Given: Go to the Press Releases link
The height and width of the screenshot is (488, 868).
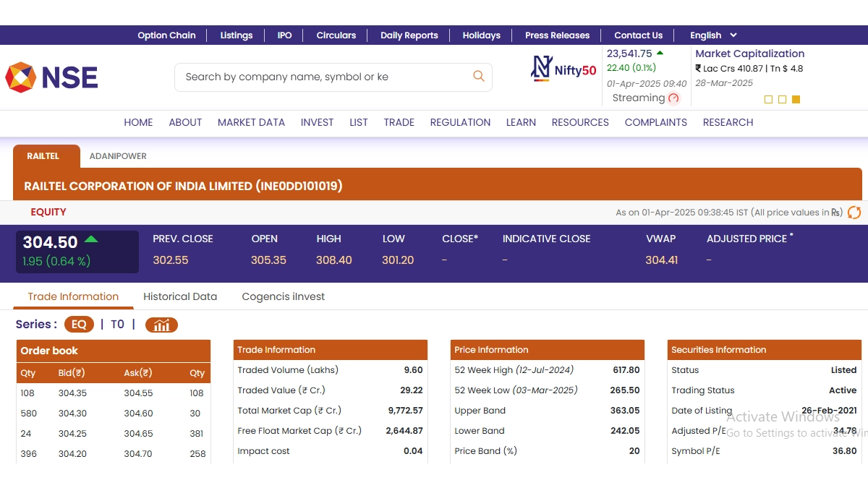Looking at the screenshot, I should click(557, 35).
